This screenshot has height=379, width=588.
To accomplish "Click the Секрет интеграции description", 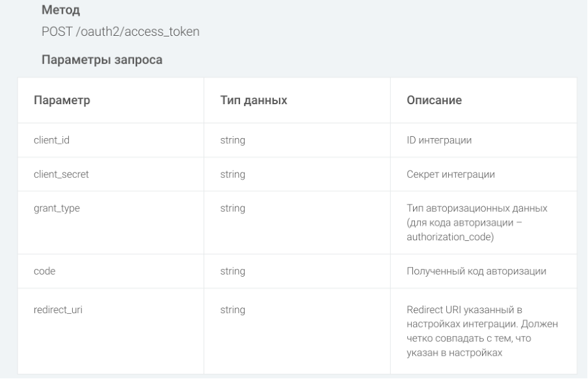I will [451, 175].
